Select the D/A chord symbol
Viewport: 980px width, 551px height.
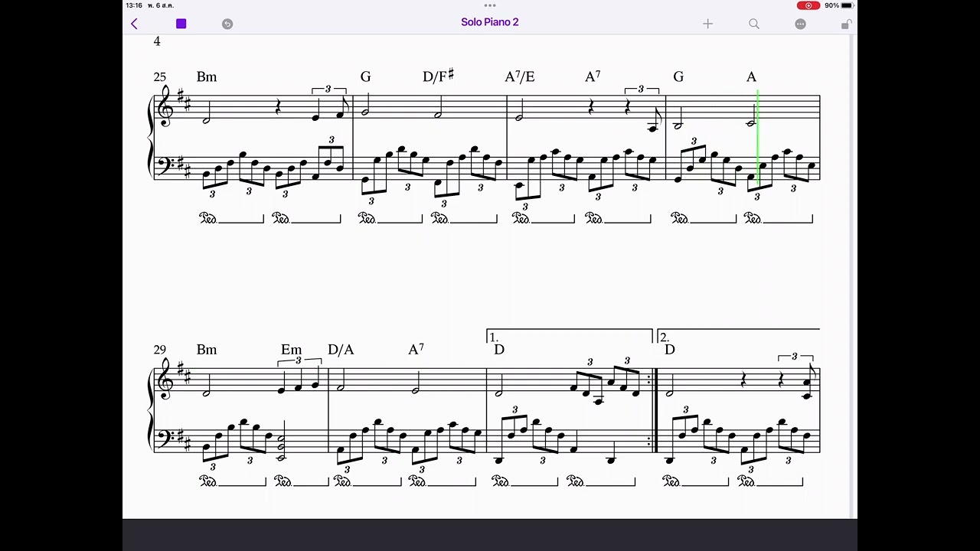coord(341,349)
